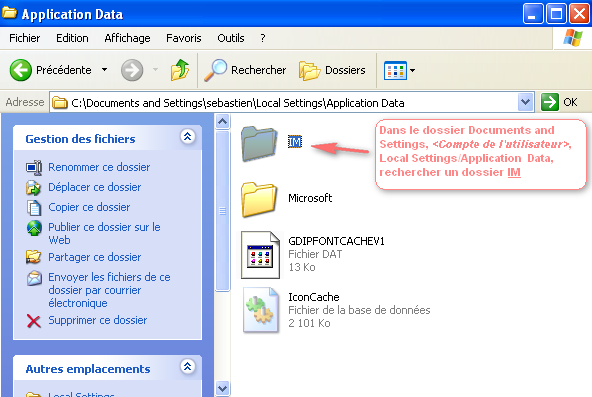Screen dimensions: 592x397
Task: Close the Application Data window
Action: point(580,14)
